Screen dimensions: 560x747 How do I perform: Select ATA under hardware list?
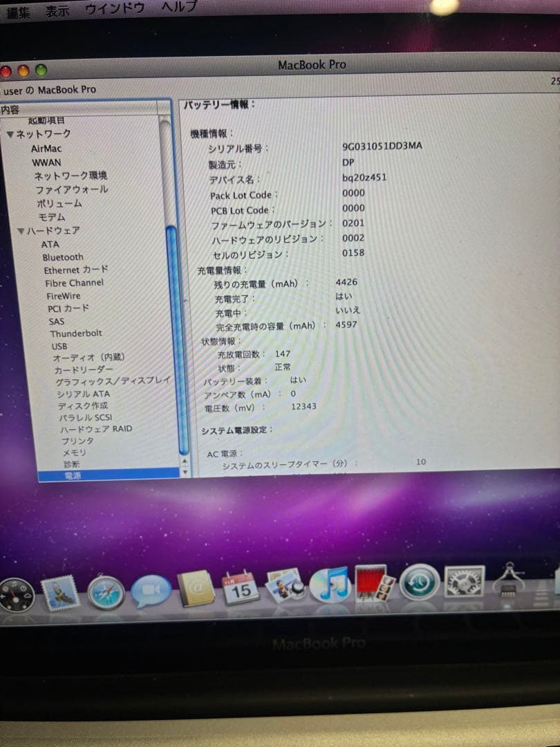coord(50,244)
